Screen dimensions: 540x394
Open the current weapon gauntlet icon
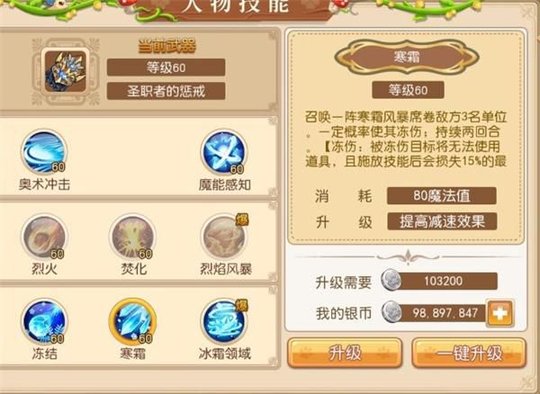[x=65, y=72]
